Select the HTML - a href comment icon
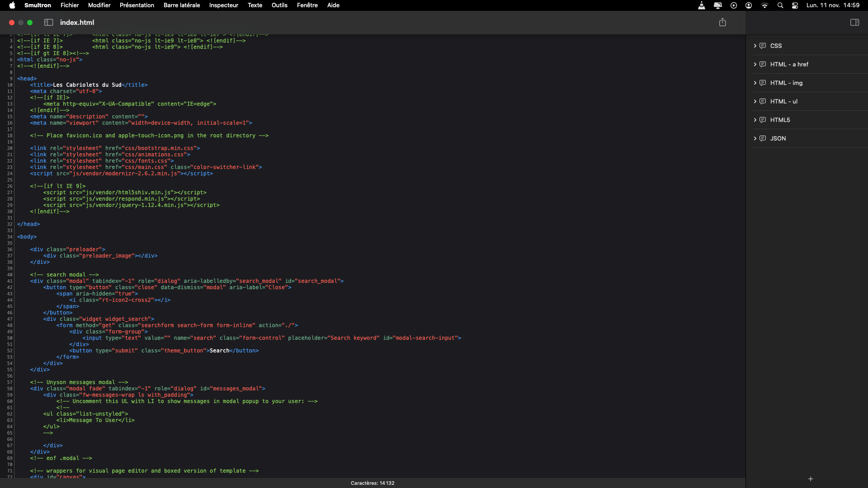This screenshot has width=868, height=488. click(763, 64)
